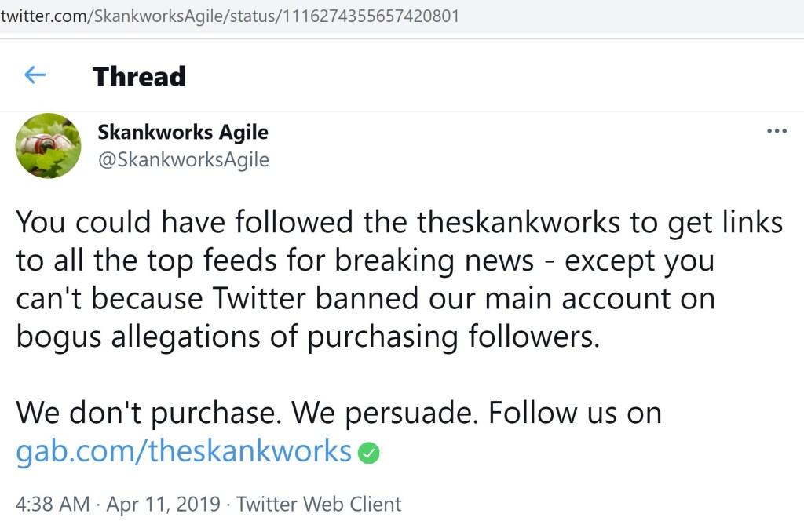Open the tweet's three-dot more options menu
Image resolution: width=804 pixels, height=532 pixels.
tap(776, 131)
